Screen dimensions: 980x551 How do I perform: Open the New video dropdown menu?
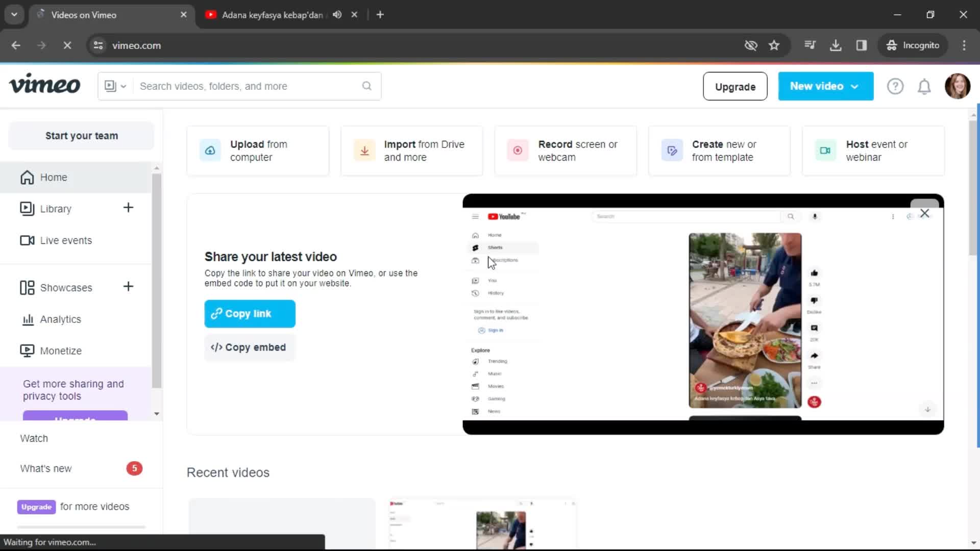pos(825,86)
